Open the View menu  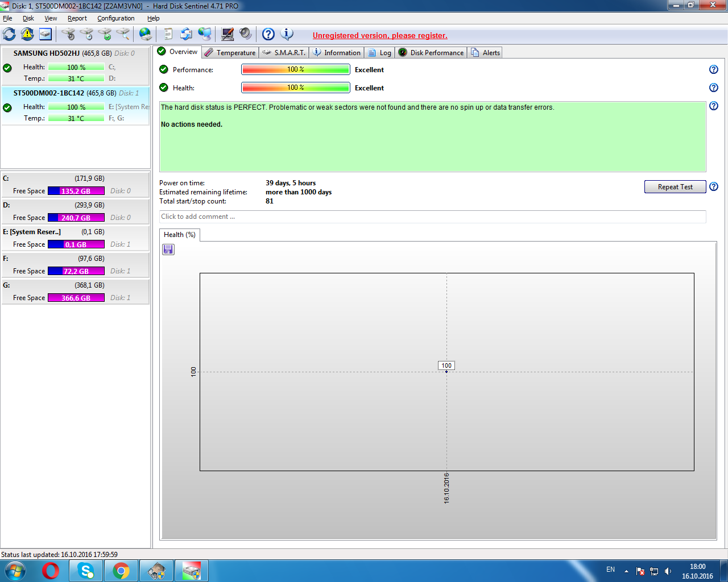click(x=51, y=18)
